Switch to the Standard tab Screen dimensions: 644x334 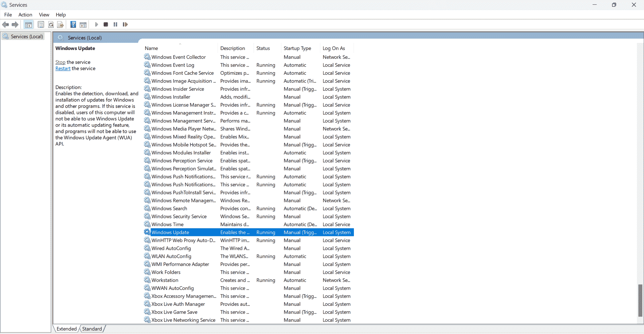pos(92,329)
